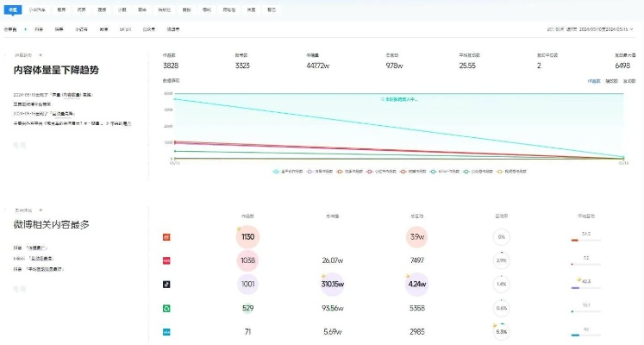Screen dimensions: 644x345
Task: Click the Weibo platform icon in the ranking table
Action: 166,236
